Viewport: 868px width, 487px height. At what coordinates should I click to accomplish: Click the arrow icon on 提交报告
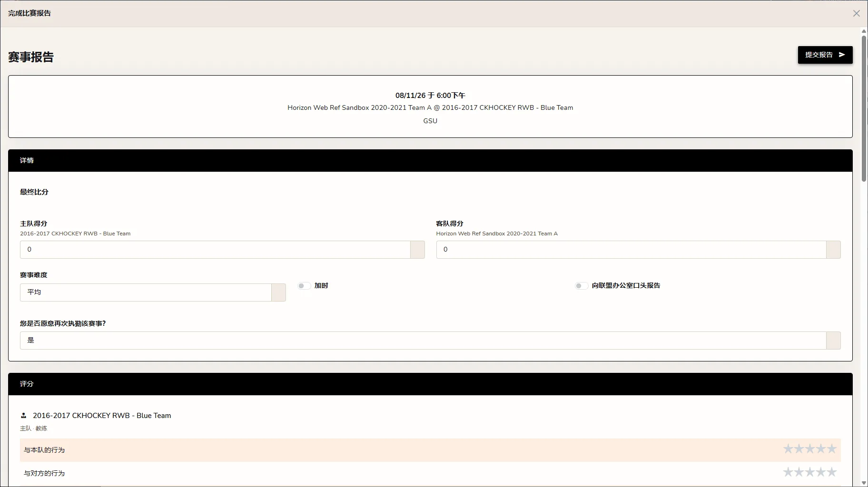841,55
